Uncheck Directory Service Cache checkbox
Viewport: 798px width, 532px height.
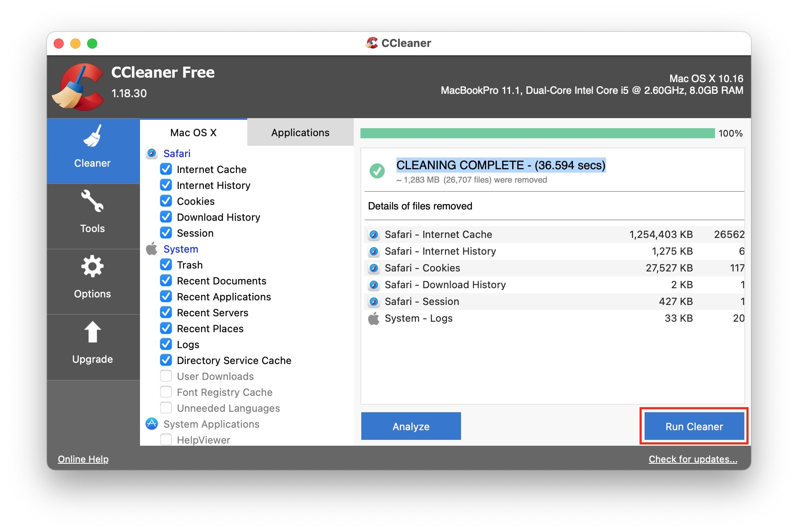[166, 360]
